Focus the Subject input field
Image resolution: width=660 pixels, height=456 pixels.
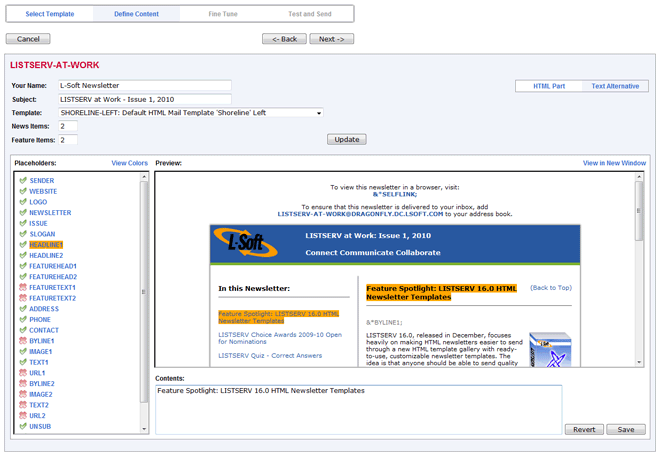145,99
